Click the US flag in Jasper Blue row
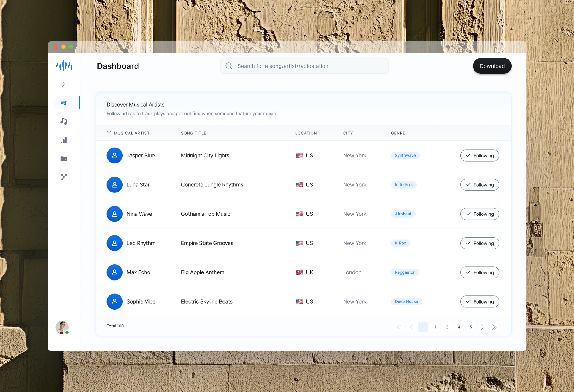574x392 pixels. point(299,156)
